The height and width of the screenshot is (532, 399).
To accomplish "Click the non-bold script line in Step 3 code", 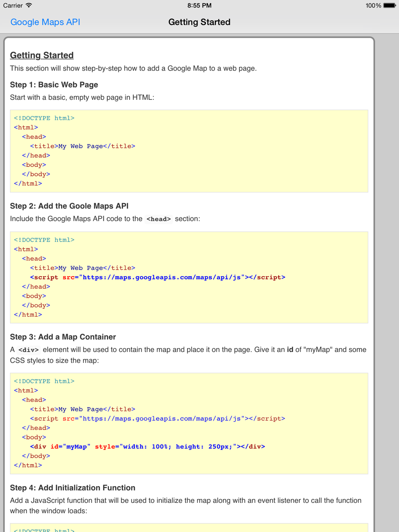I will (x=158, y=418).
